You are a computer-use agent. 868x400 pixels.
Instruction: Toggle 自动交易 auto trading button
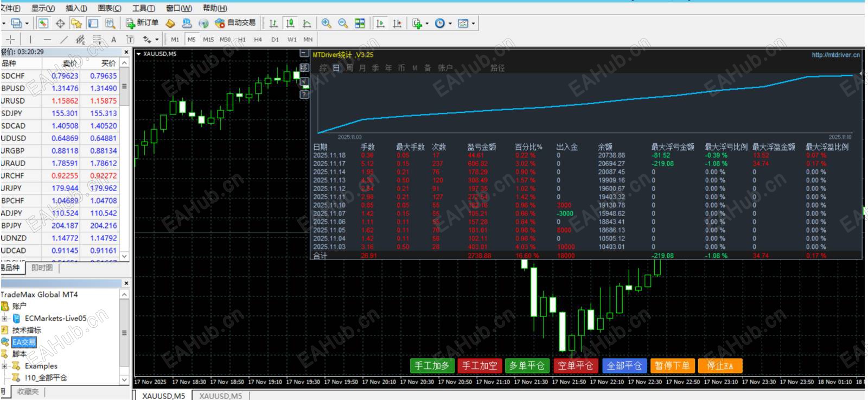pos(235,23)
